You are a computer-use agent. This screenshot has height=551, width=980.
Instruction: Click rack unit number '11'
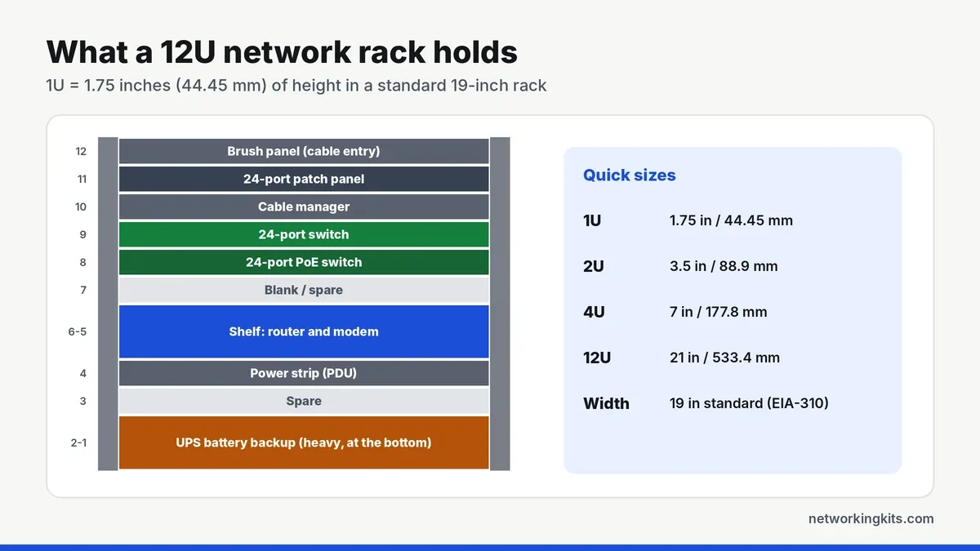(x=81, y=179)
